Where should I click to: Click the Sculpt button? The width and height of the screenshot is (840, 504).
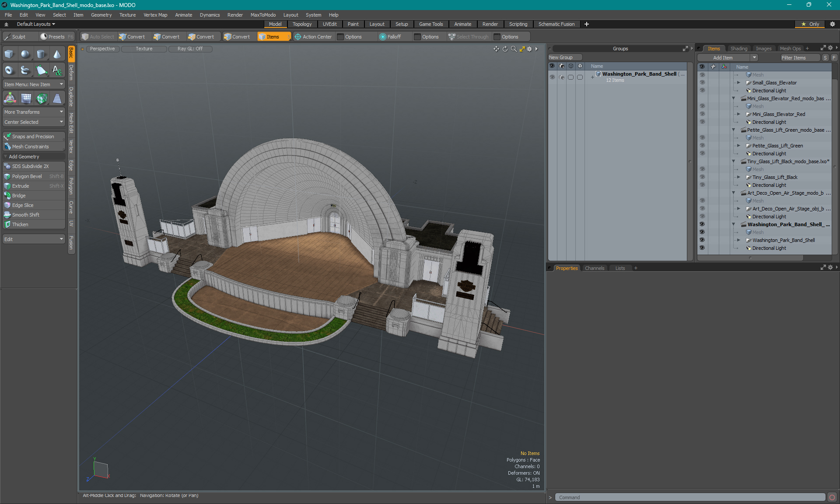[x=20, y=37]
